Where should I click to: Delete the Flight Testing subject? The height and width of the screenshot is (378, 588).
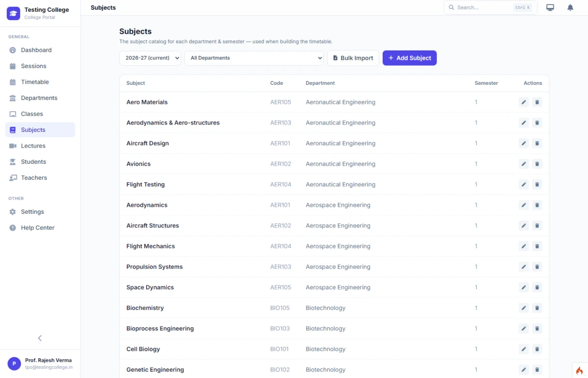click(537, 185)
